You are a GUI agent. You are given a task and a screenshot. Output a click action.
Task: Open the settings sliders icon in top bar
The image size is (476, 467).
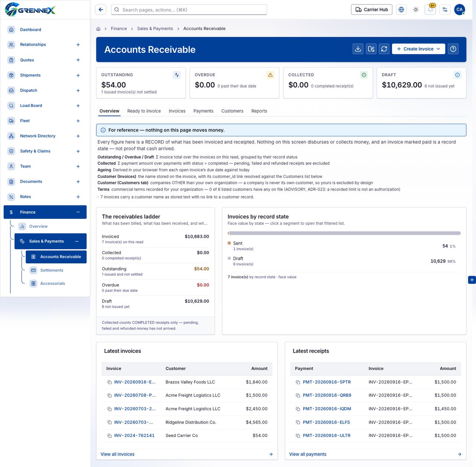tap(445, 10)
